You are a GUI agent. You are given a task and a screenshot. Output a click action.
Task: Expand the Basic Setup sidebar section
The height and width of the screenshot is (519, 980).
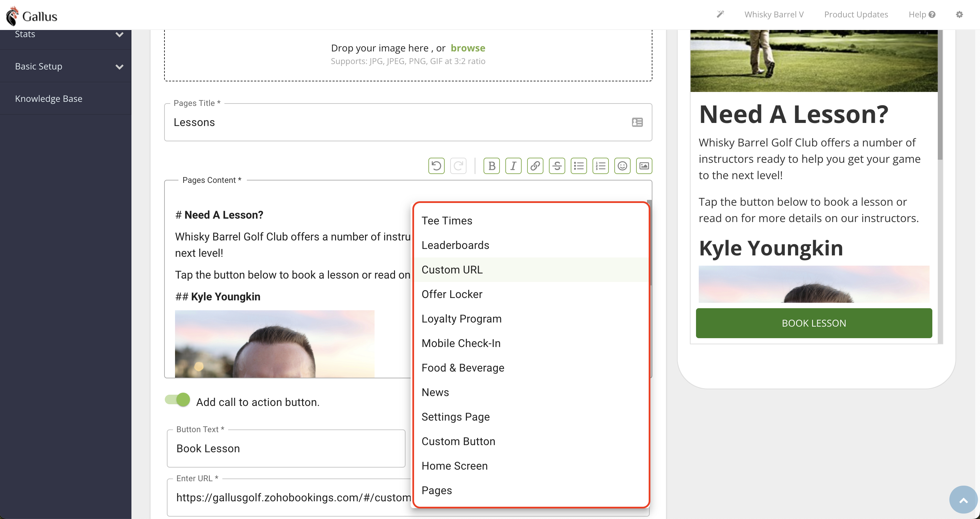point(119,67)
